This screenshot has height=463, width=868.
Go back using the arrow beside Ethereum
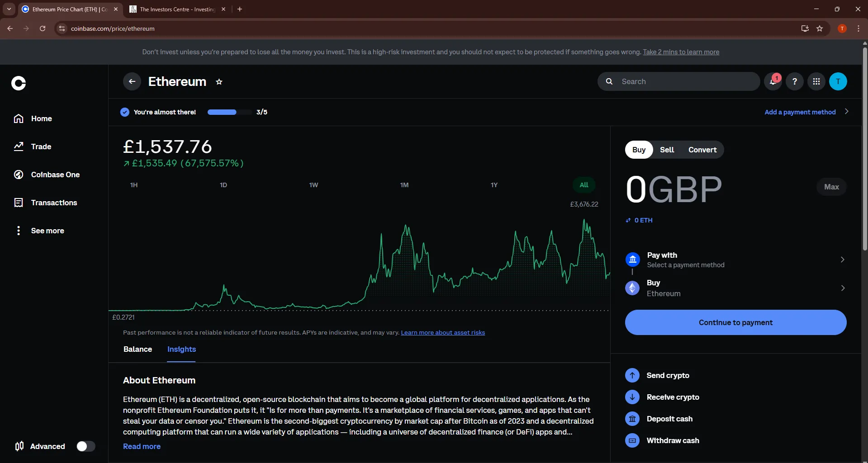[x=132, y=81]
